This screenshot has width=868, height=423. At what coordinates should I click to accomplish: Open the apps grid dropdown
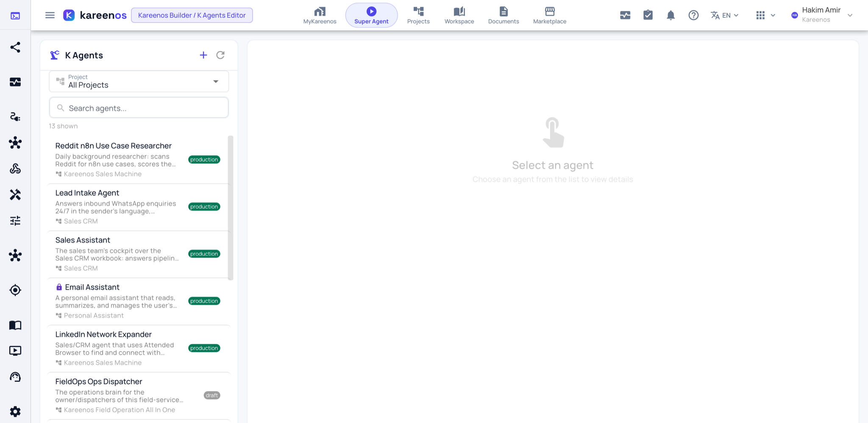coord(765,15)
